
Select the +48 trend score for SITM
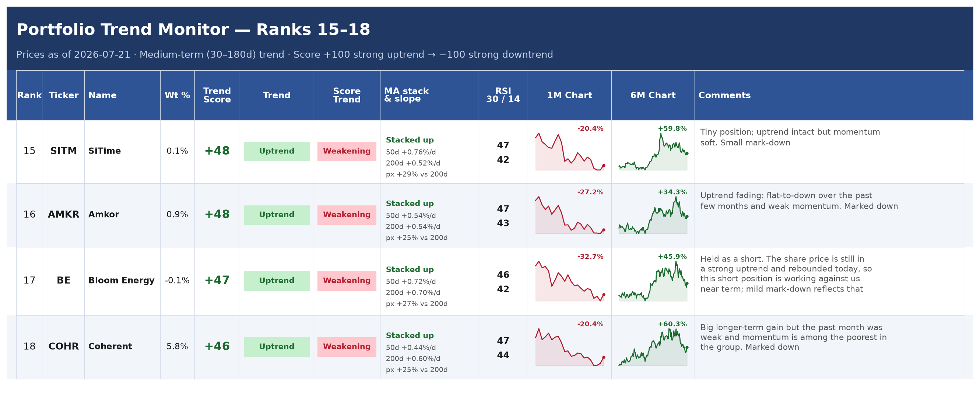[217, 151]
